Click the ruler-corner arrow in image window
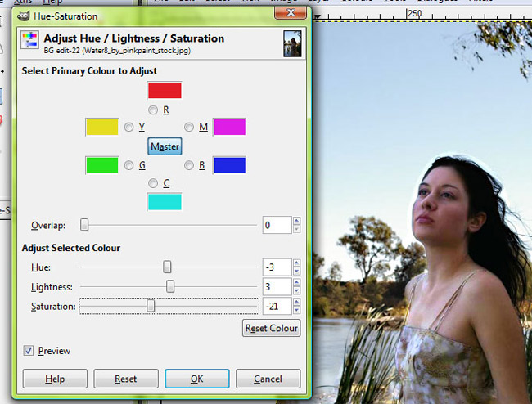The image size is (532, 404). tap(318, 16)
